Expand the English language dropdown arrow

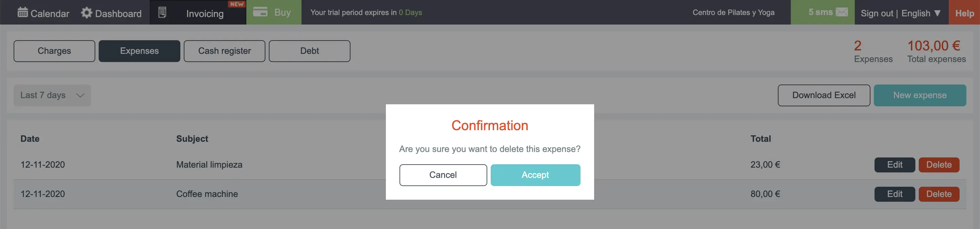tap(937, 13)
